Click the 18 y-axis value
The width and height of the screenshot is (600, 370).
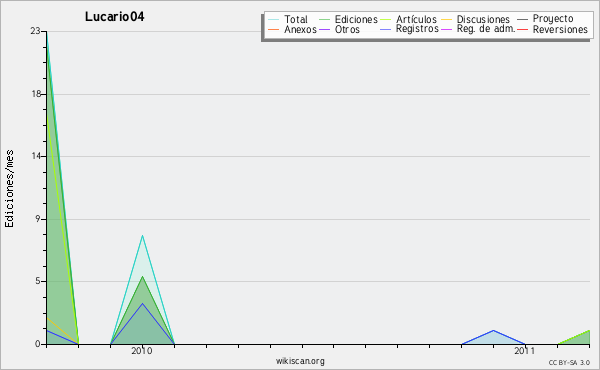[36, 94]
